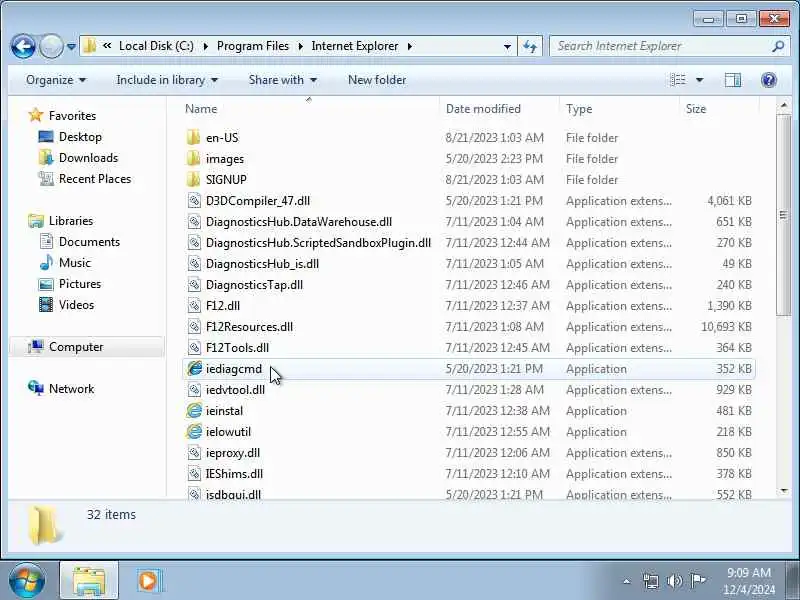Select IEShims.dll file icon
Screen dimensions: 800x600
193,473
